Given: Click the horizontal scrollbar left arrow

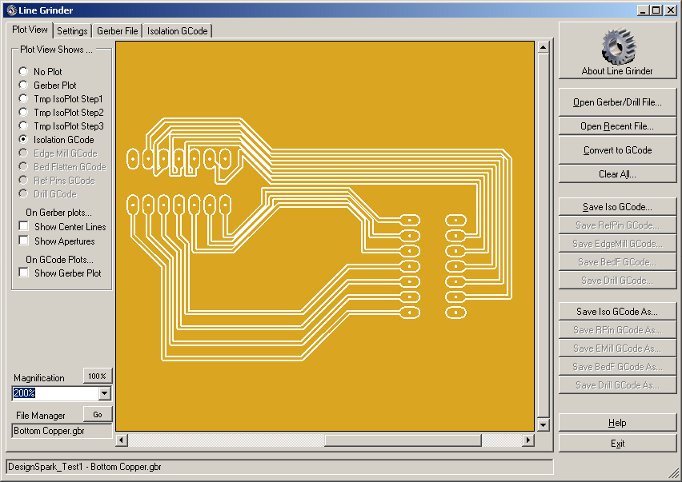Looking at the screenshot, I should (122, 439).
